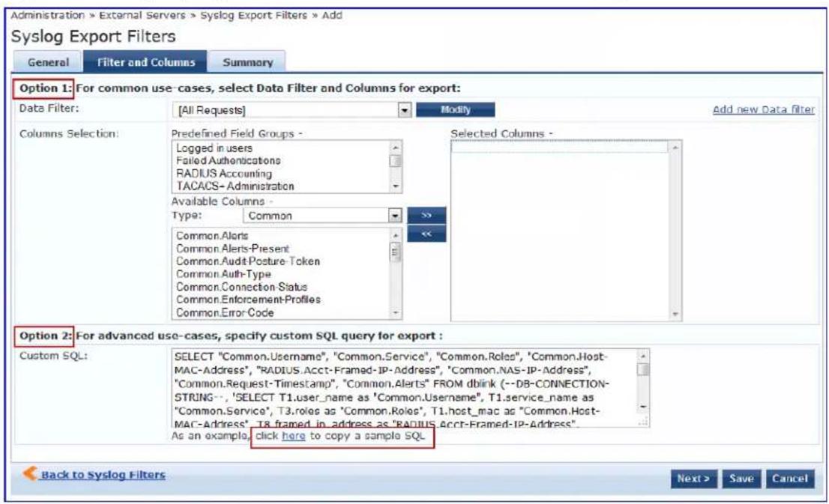This screenshot has width=829, height=504.
Task: Click the >> add columns button
Action: 426,215
